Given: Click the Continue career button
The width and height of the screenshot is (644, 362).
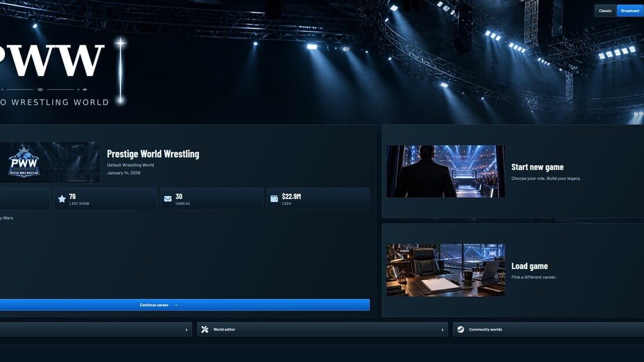Looking at the screenshot, I should click(184, 305).
